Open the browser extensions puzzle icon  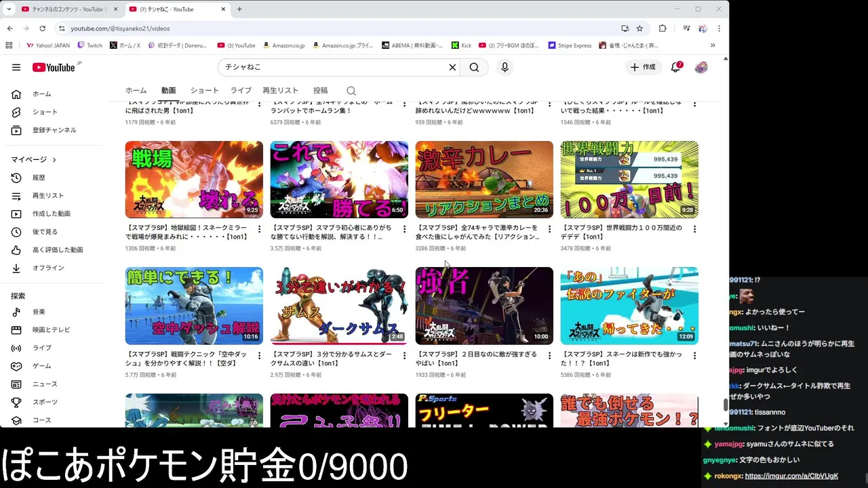663,28
